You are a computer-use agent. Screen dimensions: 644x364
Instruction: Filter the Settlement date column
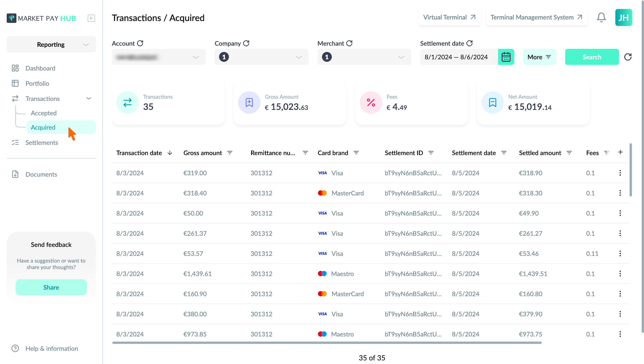point(504,153)
